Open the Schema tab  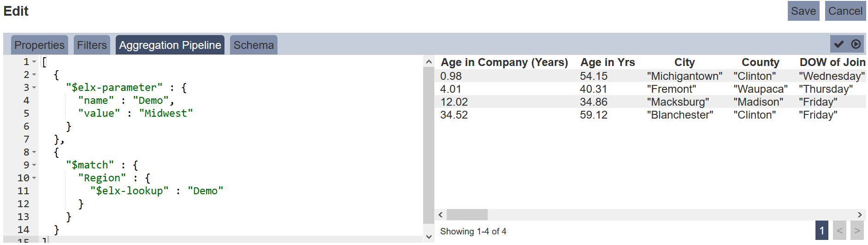(253, 45)
